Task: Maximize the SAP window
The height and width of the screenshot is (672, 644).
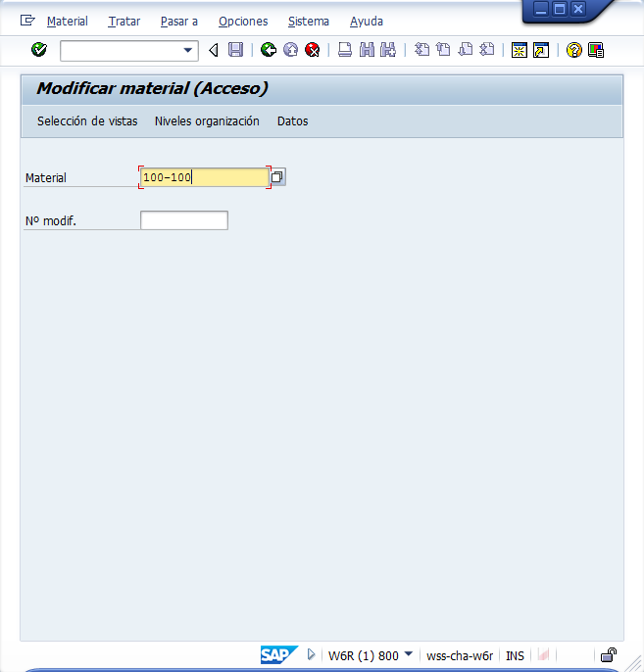Action: coord(560,9)
